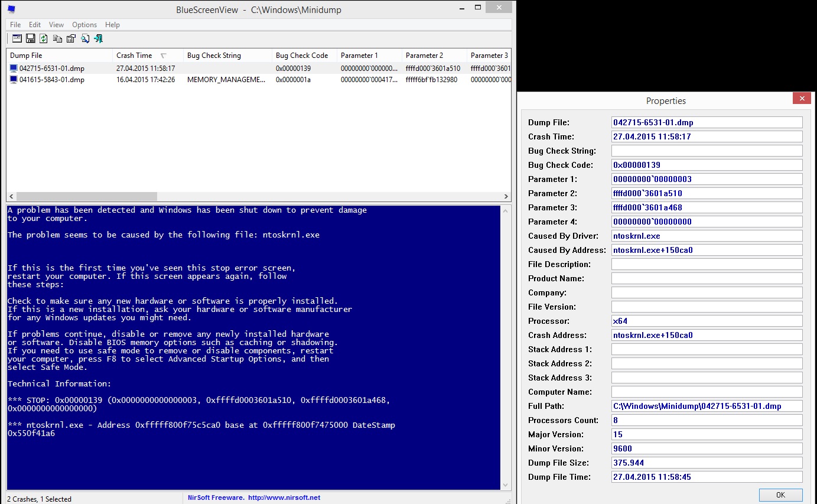This screenshot has height=504, width=817.
Task: Click the ffffff6bf`fb132980 parameter cell
Action: point(431,80)
